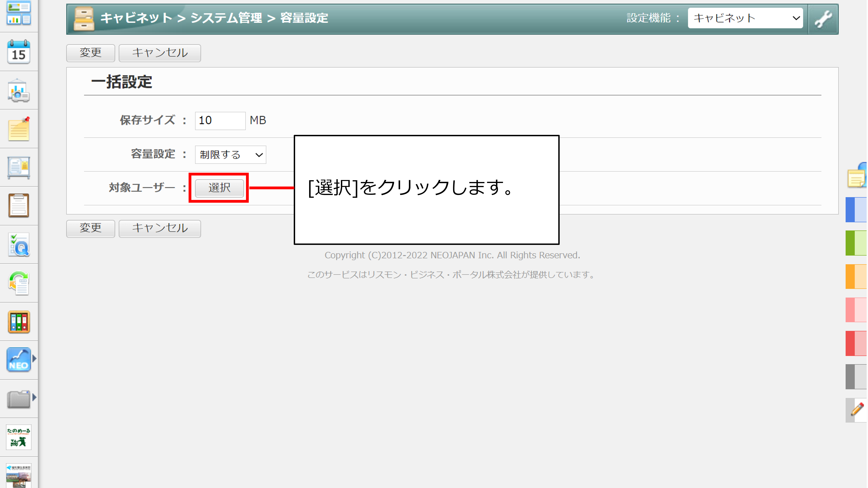Open the colored binders cabinet icon
This screenshot has height=488, width=868.
click(x=19, y=322)
